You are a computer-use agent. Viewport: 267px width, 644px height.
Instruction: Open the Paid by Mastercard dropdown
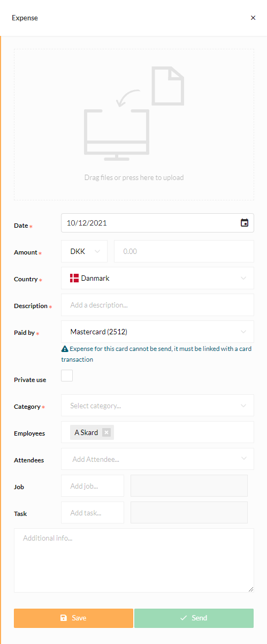pos(158,332)
